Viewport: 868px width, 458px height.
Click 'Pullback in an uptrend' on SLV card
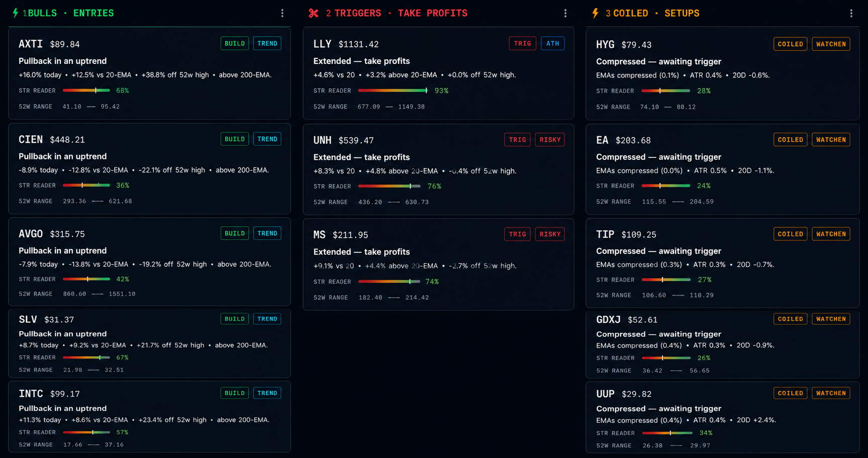click(x=63, y=334)
